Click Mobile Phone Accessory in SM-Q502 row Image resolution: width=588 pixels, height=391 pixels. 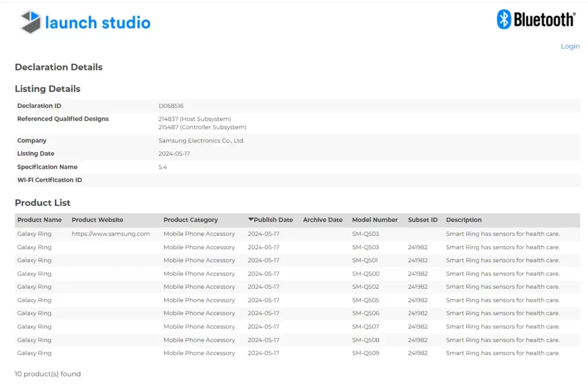point(199,287)
